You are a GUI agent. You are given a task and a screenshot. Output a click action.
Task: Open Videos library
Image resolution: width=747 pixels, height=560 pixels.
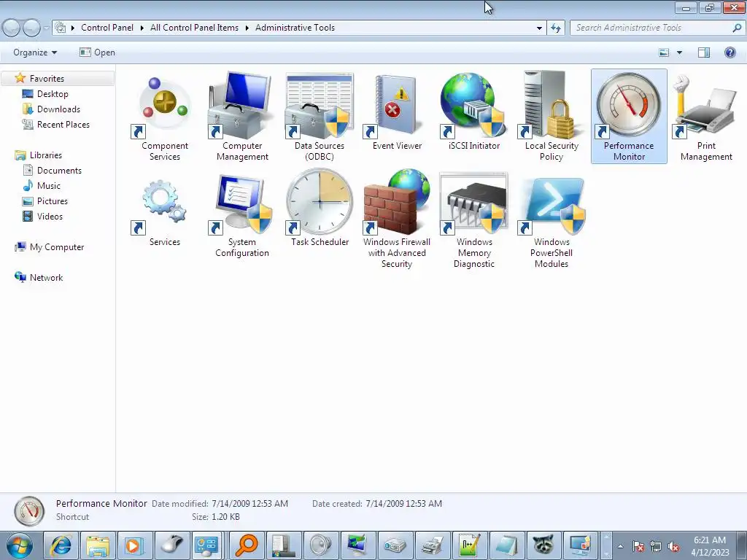50,216
